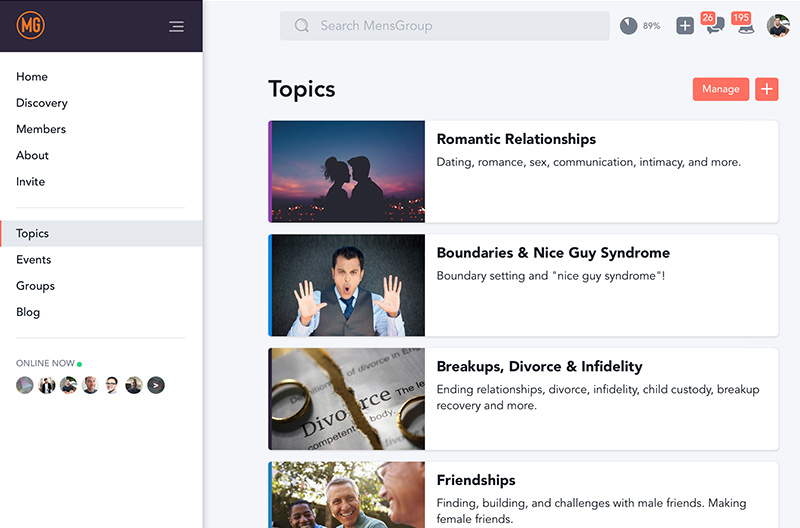The image size is (800, 528).
Task: Click 'Dating, romance, sex, communication' description
Action: click(588, 162)
